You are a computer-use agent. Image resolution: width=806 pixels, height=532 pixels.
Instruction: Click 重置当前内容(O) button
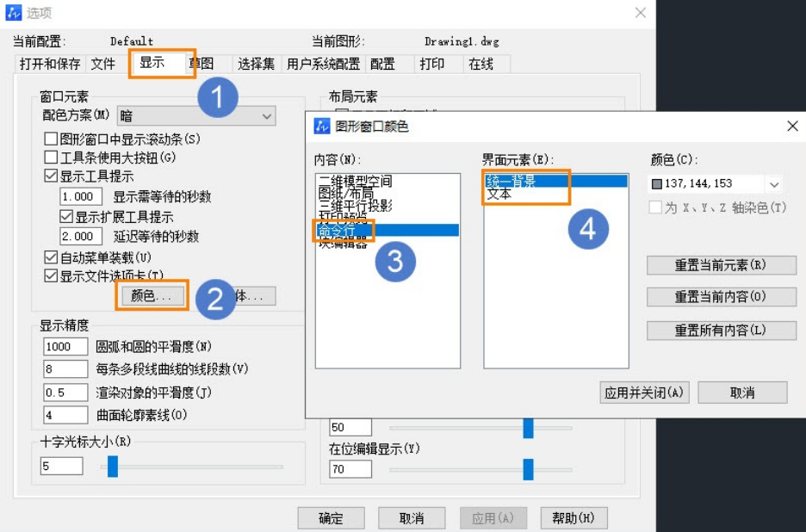pos(722,297)
